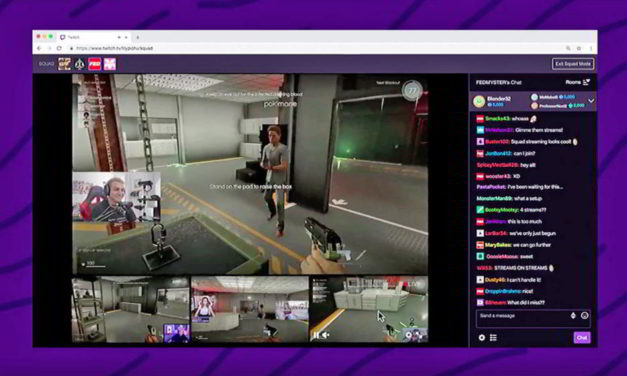Open a new browser tab with plus
Screen dimensions: 627x376
pos(138,37)
